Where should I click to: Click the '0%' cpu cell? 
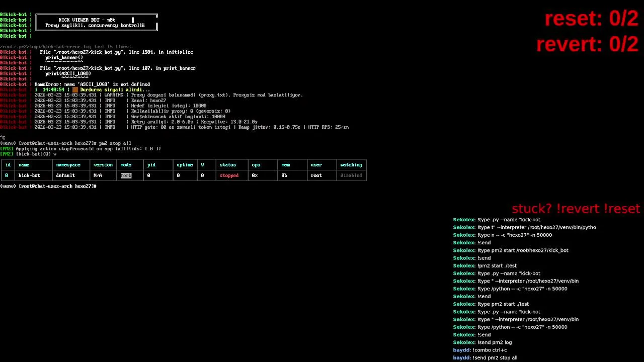pos(255,175)
